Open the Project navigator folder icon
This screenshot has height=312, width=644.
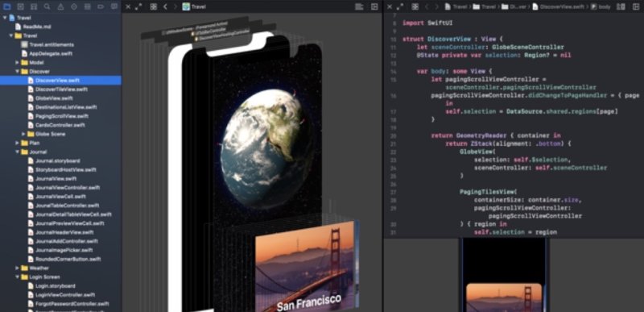(x=7, y=6)
